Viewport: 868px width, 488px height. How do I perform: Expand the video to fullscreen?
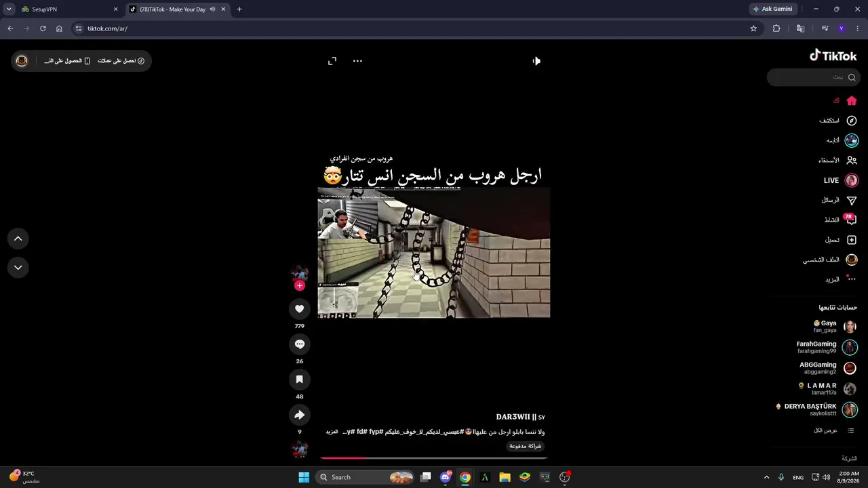tap(332, 61)
